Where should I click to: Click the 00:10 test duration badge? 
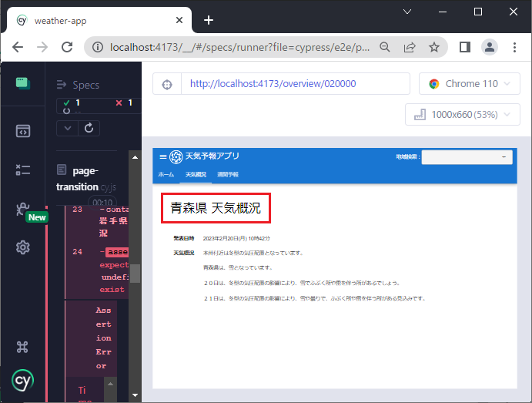[102, 203]
